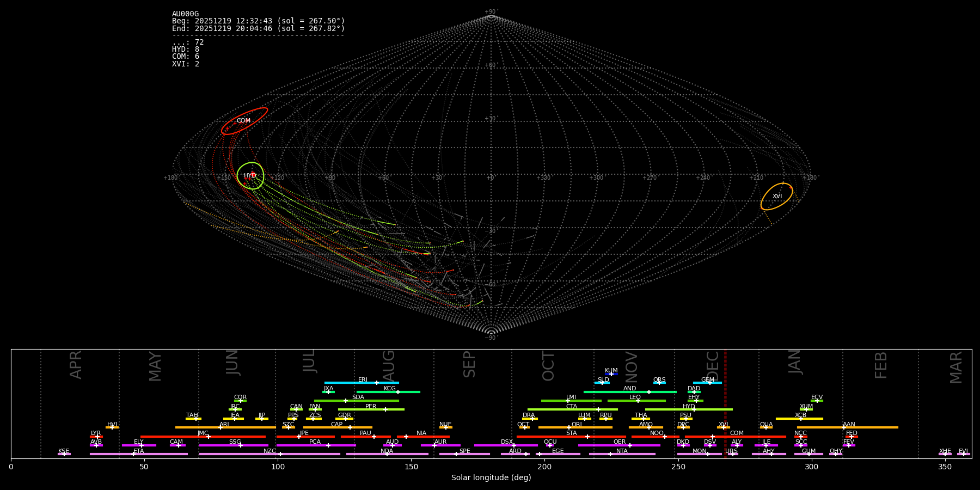Click the SDA shower bar in timeline
Image resolution: width=980 pixels, height=490 pixels.
point(357,401)
